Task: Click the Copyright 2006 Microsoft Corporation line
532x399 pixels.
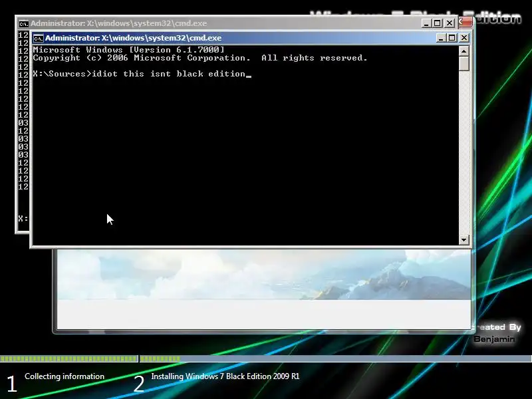Action: [x=200, y=58]
